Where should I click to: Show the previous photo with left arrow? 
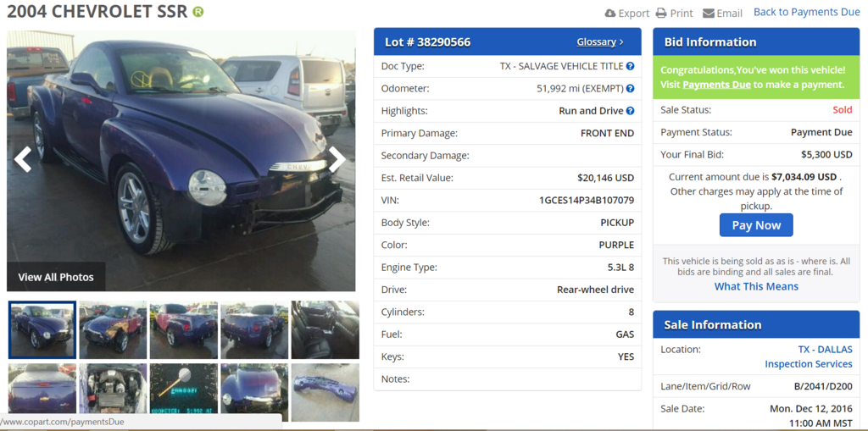click(23, 160)
